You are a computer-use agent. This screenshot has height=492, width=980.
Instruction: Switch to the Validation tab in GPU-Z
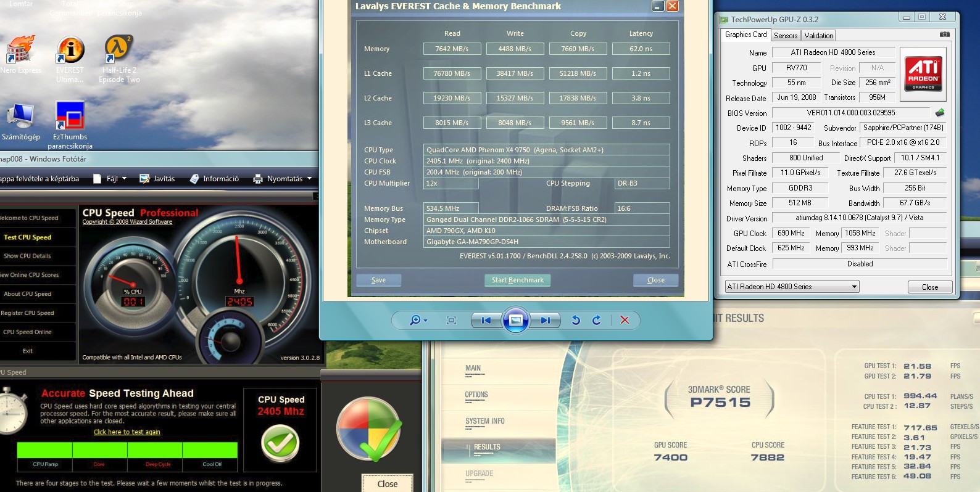(819, 36)
